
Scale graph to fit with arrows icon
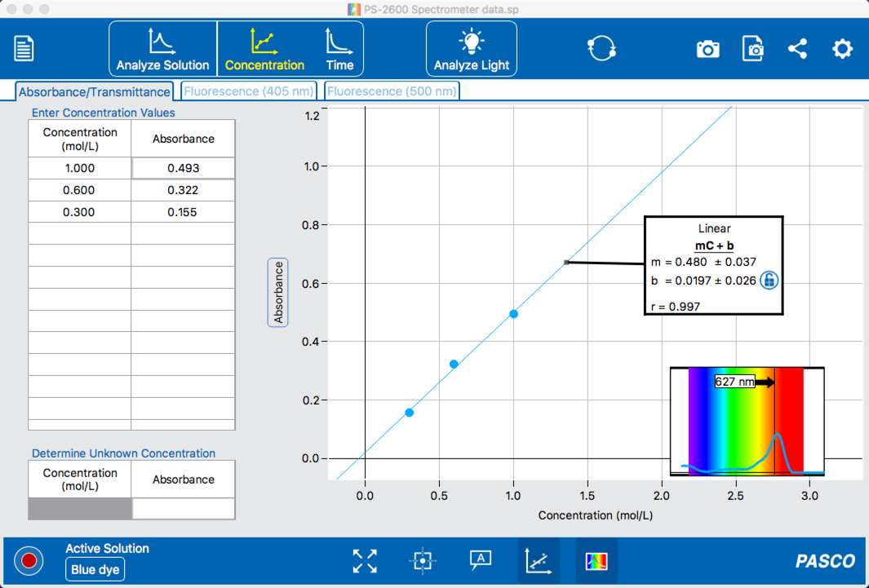[x=365, y=561]
